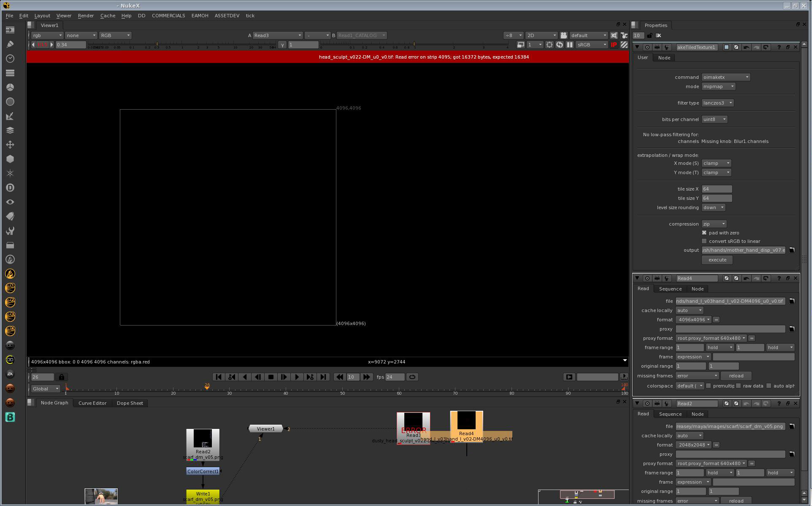Open the Sequence tab in Read4 panel
The width and height of the screenshot is (812, 506).
point(670,289)
